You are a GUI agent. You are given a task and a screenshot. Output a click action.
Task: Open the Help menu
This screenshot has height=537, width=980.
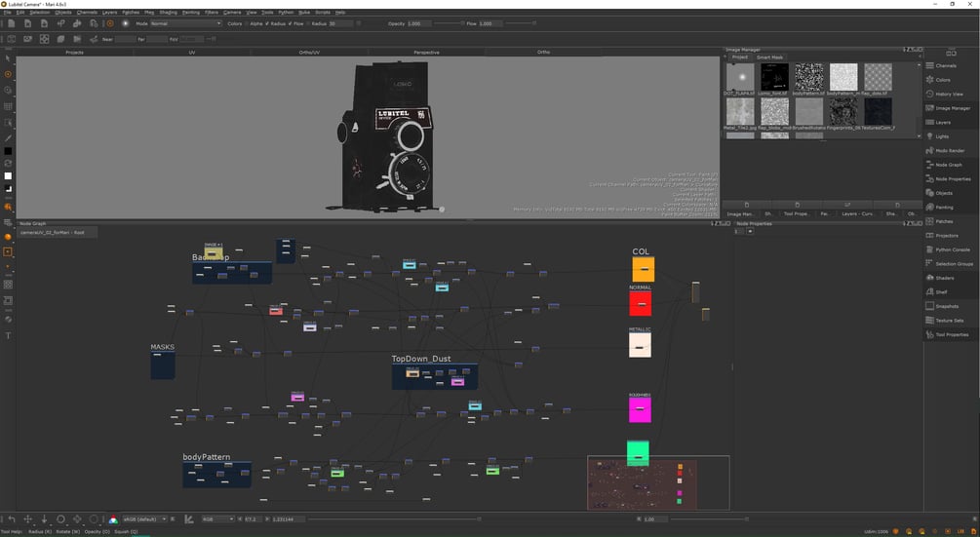point(340,13)
